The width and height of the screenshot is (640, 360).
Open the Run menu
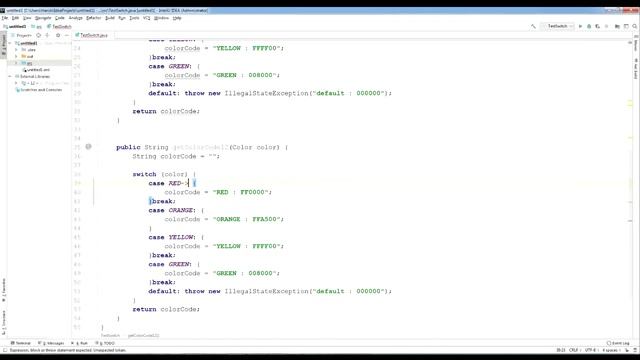point(122,18)
